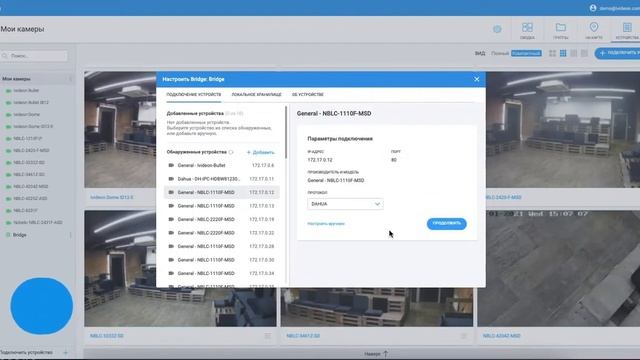Select General NBLC-1110F-MSD at 172.17.0.12

tap(222, 192)
